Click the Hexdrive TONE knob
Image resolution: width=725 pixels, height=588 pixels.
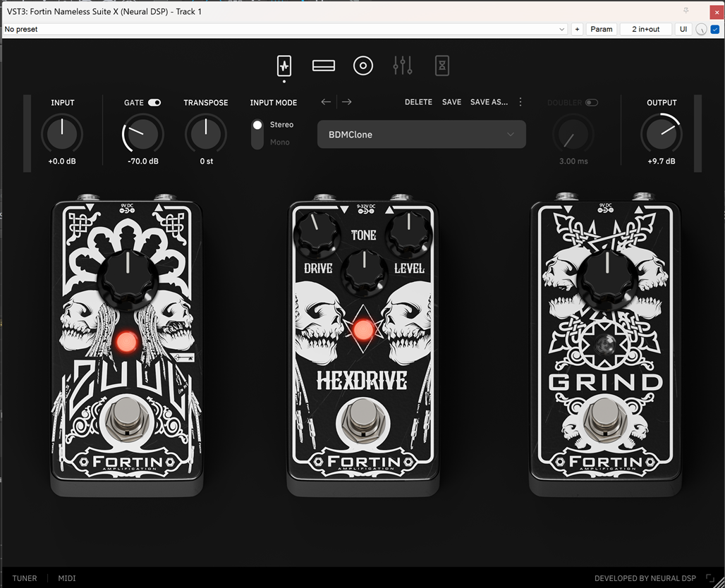(364, 272)
